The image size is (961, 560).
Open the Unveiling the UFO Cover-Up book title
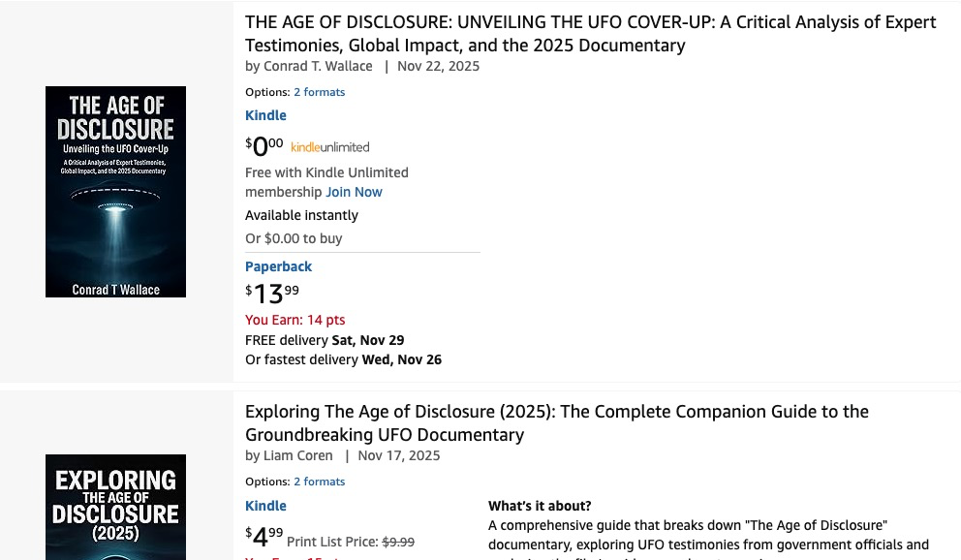[x=590, y=34]
